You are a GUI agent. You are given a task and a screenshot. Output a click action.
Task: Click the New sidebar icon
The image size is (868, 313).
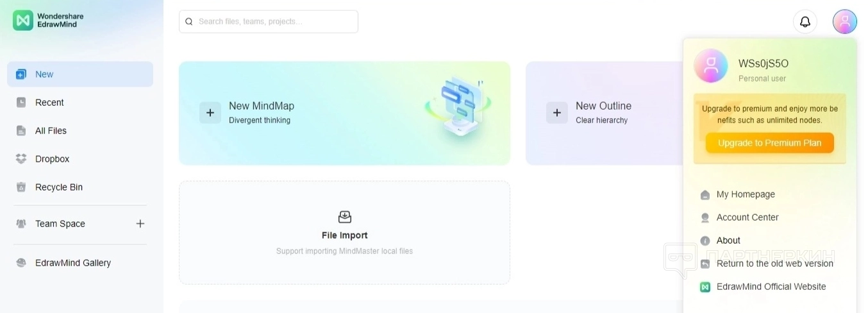click(x=21, y=74)
